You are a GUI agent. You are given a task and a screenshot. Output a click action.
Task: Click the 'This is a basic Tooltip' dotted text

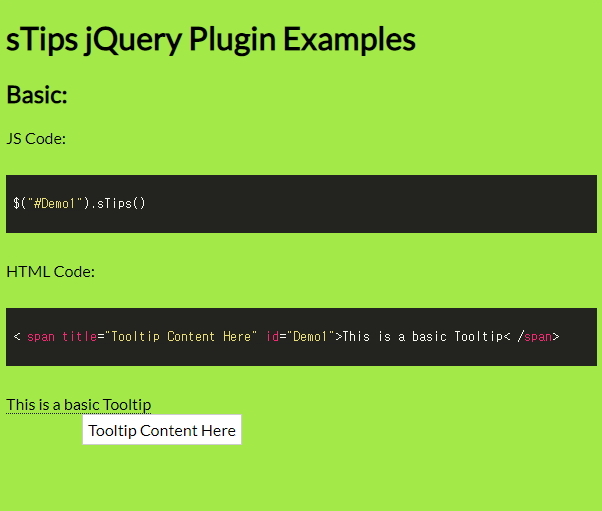tap(79, 405)
